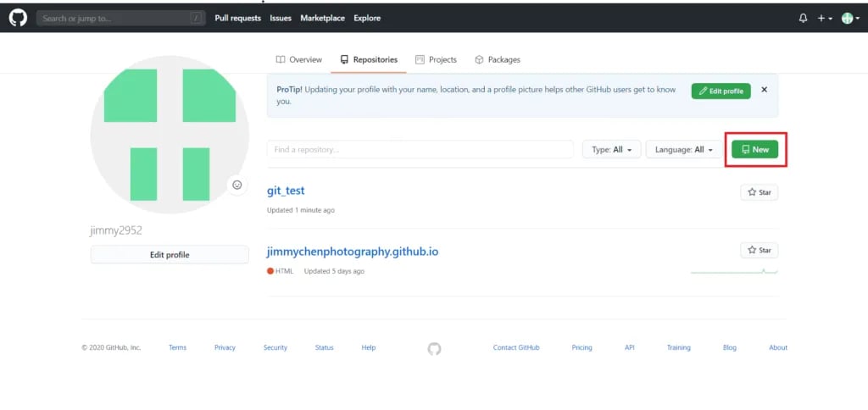This screenshot has width=868, height=410.
Task: Click the Edit profile button under jimmy2952
Action: (170, 255)
